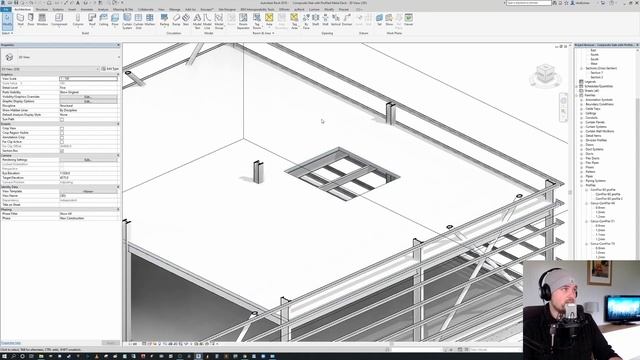Screen dimensions: 640x360
Task: Select the Door tool
Action: pyautogui.click(x=31, y=20)
